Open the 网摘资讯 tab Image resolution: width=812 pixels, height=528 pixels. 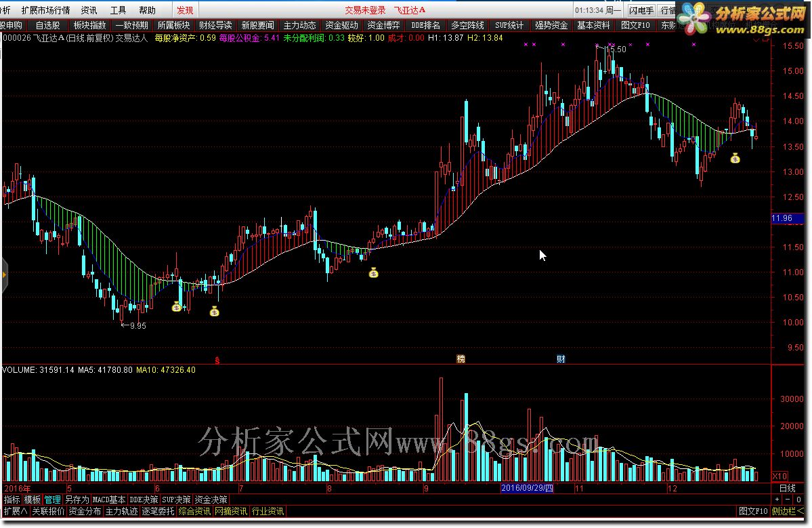pyautogui.click(x=231, y=512)
